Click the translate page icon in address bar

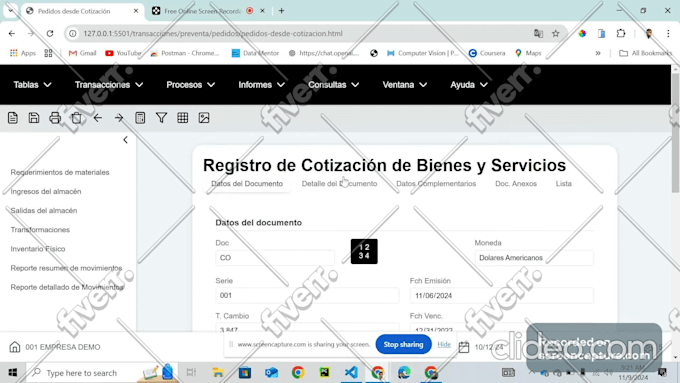click(x=538, y=33)
